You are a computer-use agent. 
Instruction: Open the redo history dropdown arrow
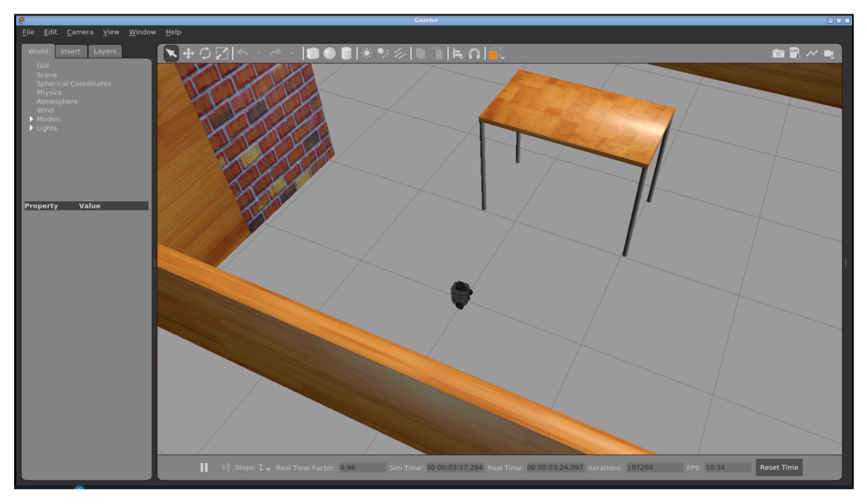click(293, 53)
